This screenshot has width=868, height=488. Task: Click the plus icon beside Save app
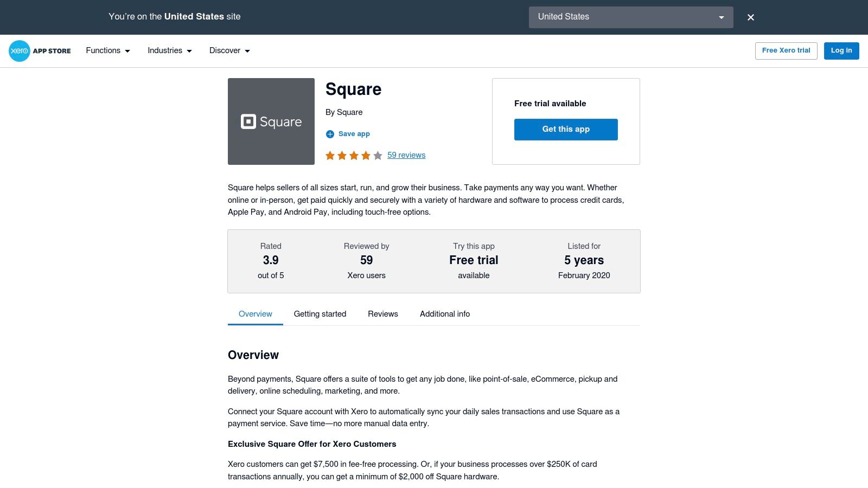tap(330, 134)
